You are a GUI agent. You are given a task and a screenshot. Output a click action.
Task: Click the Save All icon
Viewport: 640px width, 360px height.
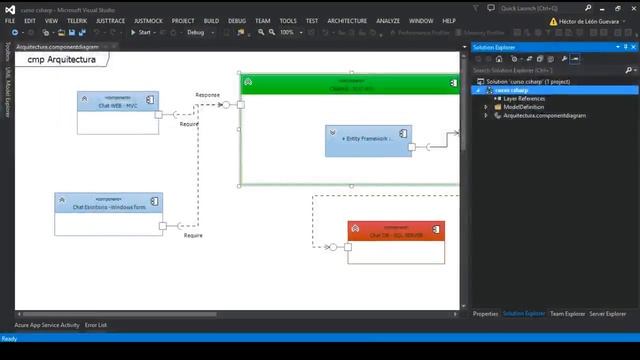82,32
